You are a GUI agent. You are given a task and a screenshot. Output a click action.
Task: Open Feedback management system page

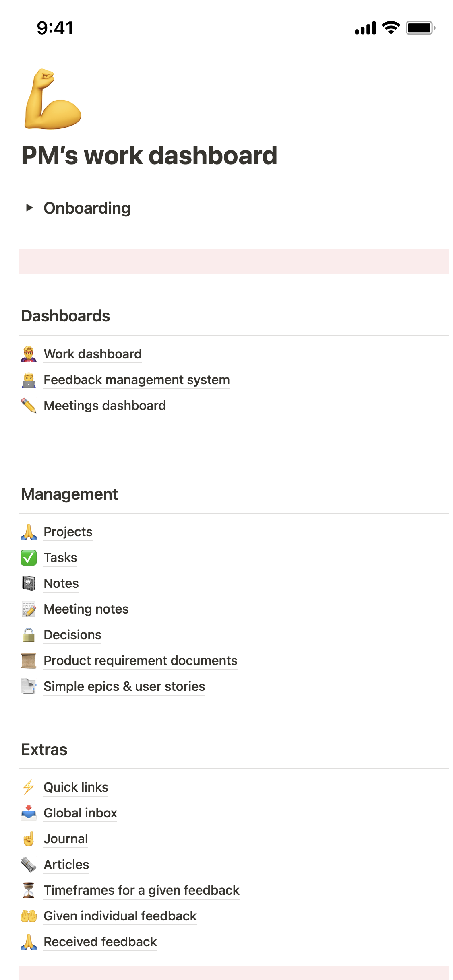click(x=137, y=380)
